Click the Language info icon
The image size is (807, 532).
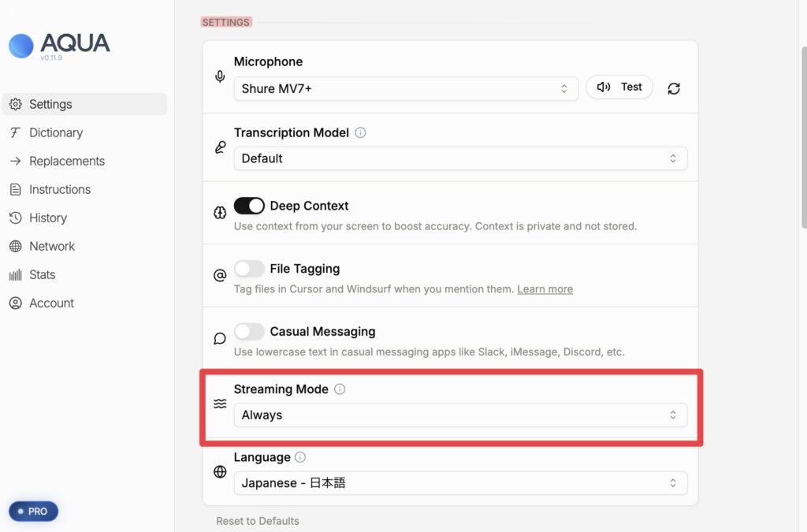pos(300,457)
